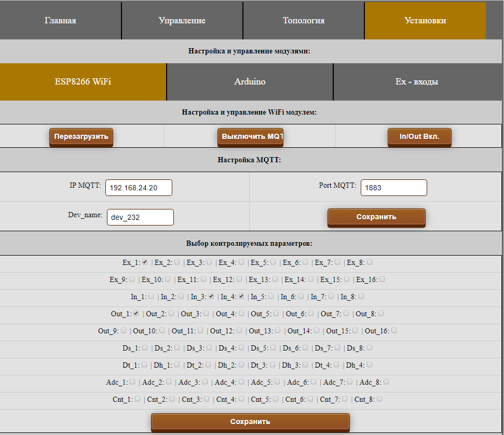504x435 pixels.
Task: Click the Выключить MQTT button
Action: coord(250,137)
